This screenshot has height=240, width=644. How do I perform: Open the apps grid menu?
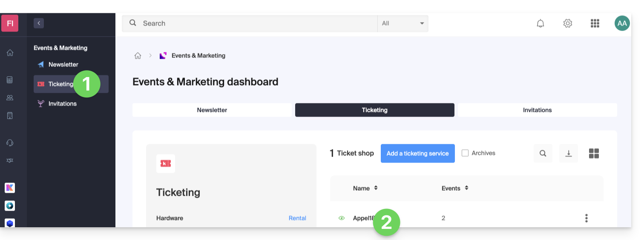595,23
